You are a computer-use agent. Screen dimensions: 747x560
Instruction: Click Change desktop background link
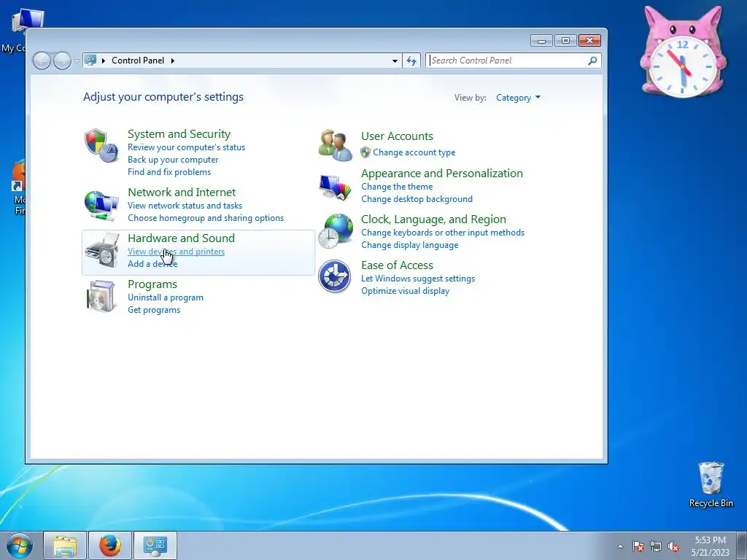tap(417, 199)
